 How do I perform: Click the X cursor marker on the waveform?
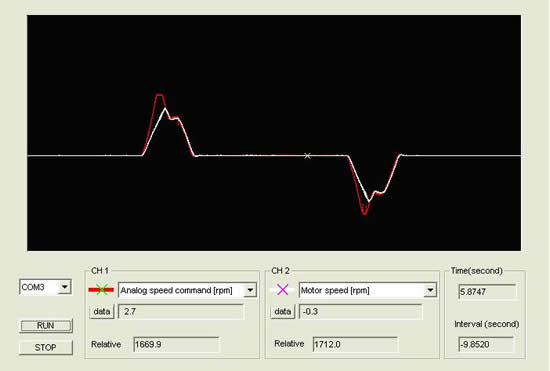pyautogui.click(x=307, y=156)
